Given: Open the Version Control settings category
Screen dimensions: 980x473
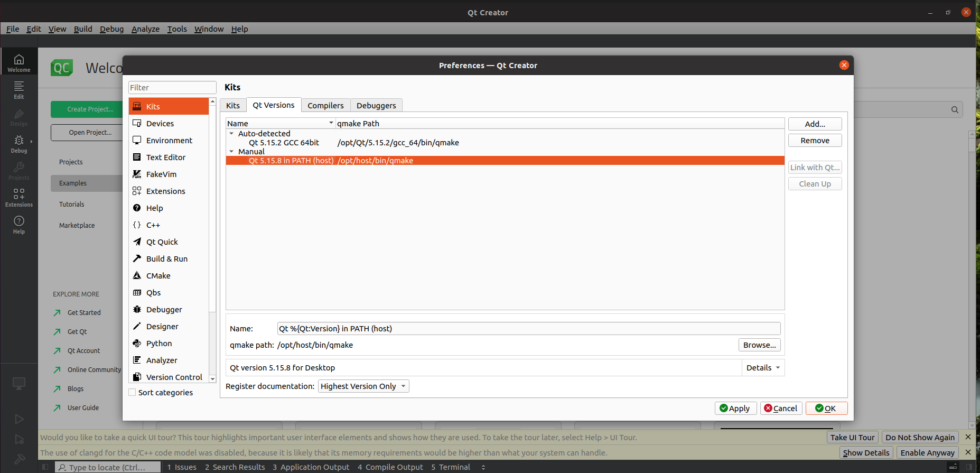Looking at the screenshot, I should (x=174, y=377).
